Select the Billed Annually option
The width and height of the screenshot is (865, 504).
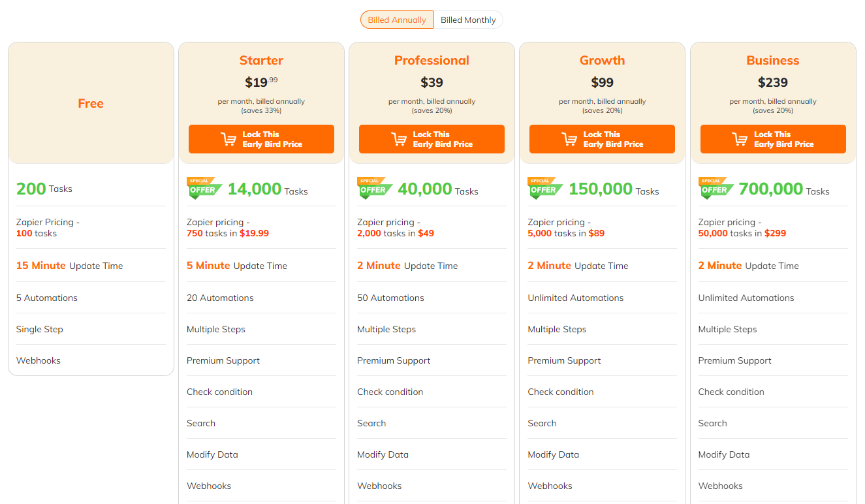[x=397, y=20]
